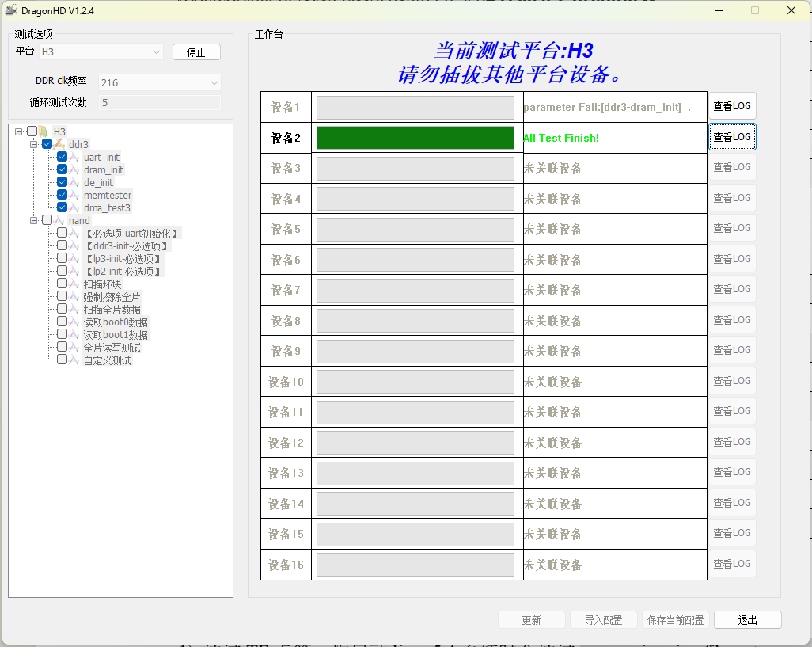812x647 pixels.
Task: Click the 设备16 row label
Action: (286, 565)
